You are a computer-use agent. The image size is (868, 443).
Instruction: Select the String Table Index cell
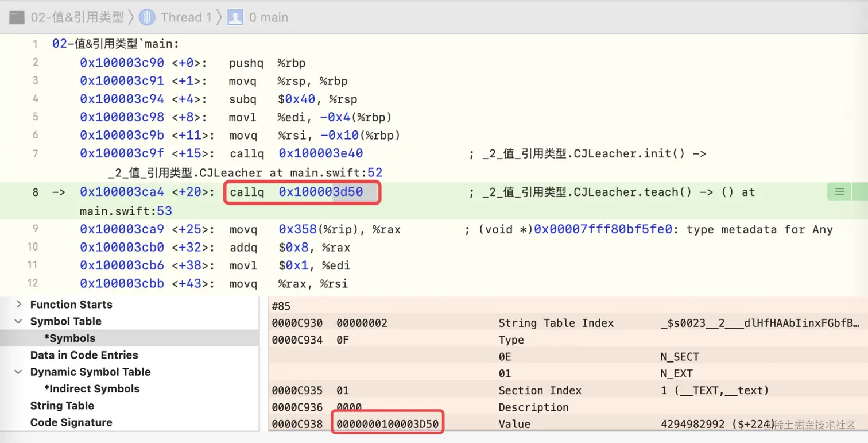(556, 323)
